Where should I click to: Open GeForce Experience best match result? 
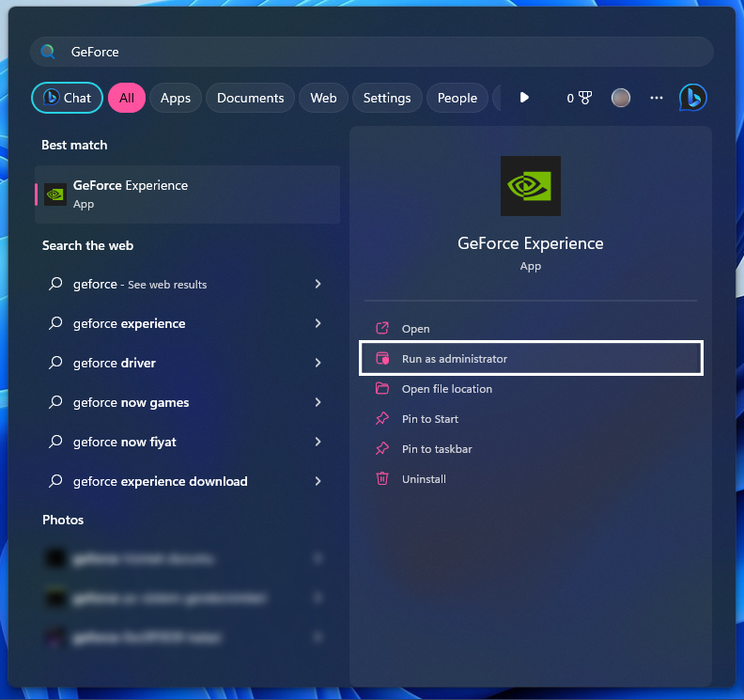point(188,194)
